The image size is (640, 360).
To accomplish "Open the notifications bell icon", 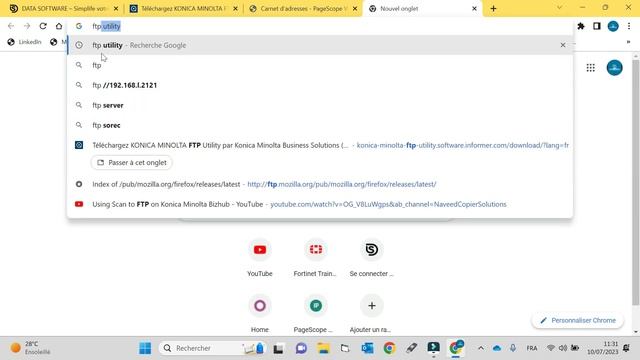I will (627, 348).
